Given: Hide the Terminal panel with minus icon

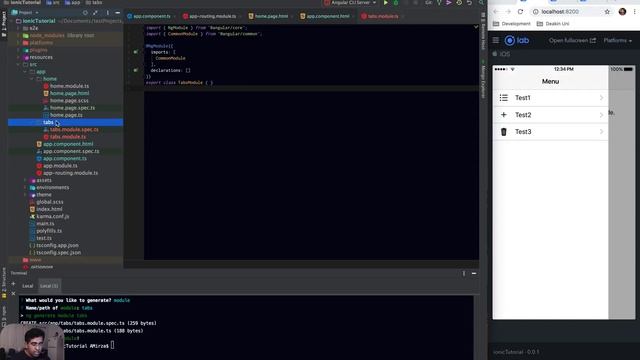Looking at the screenshot, I should click(x=474, y=273).
